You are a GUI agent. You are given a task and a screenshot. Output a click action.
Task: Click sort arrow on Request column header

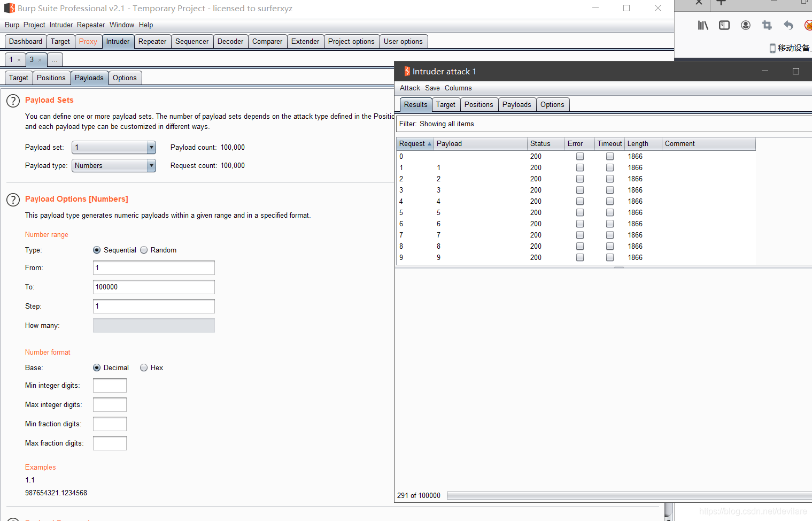[429, 144]
